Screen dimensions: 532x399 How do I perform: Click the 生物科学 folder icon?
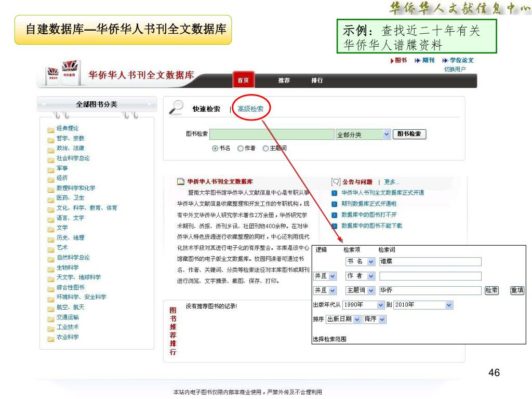coord(51,269)
